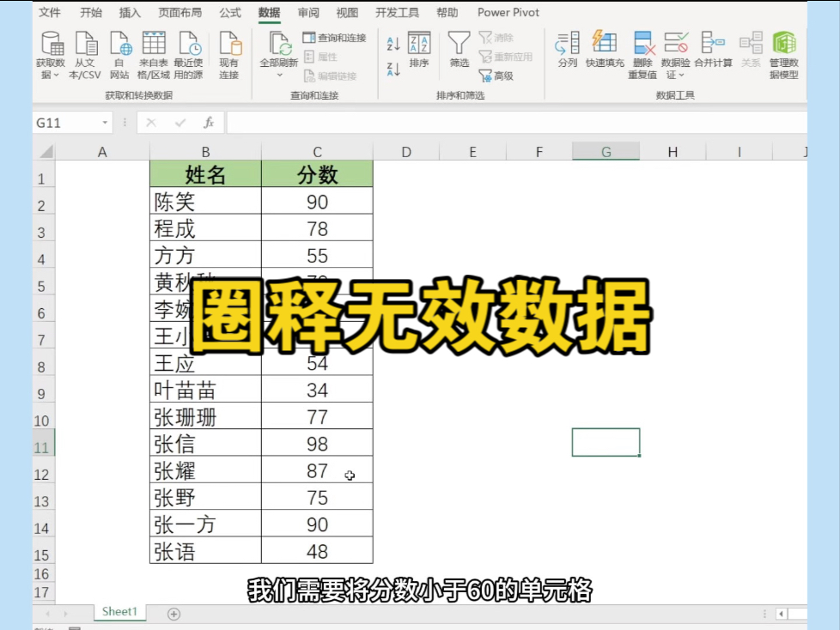Click in the formula bar input

tap(516, 123)
